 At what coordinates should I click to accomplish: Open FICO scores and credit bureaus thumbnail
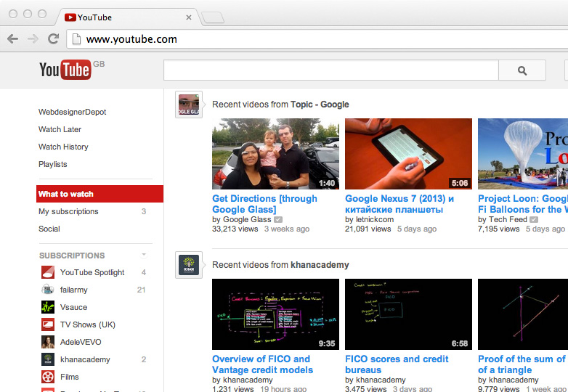click(x=408, y=314)
